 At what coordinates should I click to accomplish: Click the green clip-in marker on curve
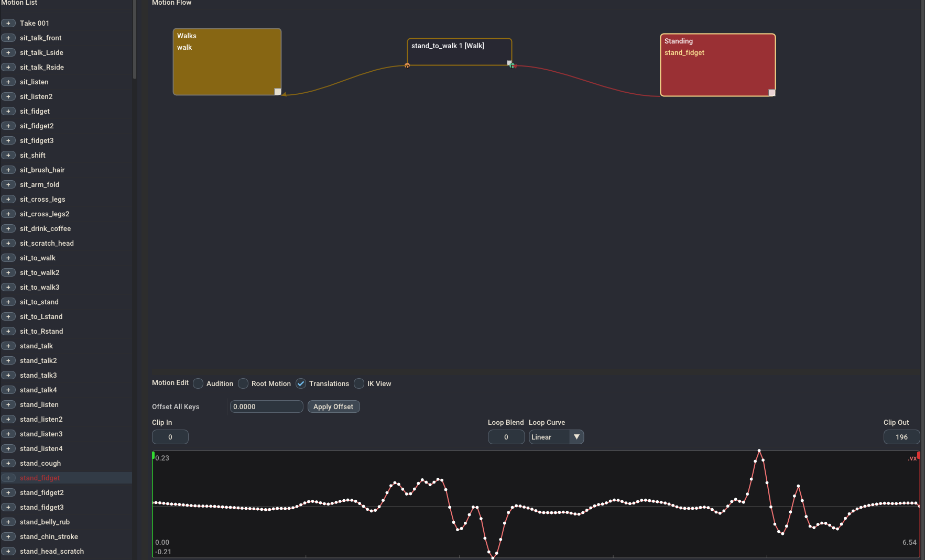153,455
